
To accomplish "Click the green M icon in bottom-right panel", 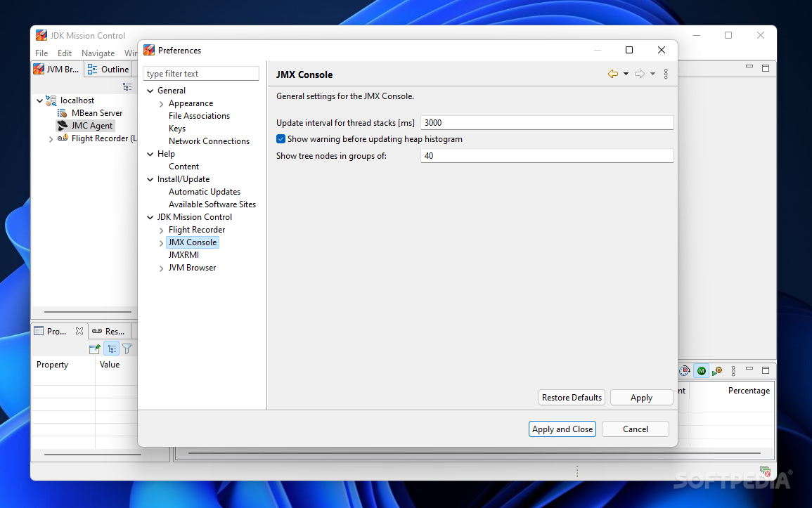I will pyautogui.click(x=701, y=371).
